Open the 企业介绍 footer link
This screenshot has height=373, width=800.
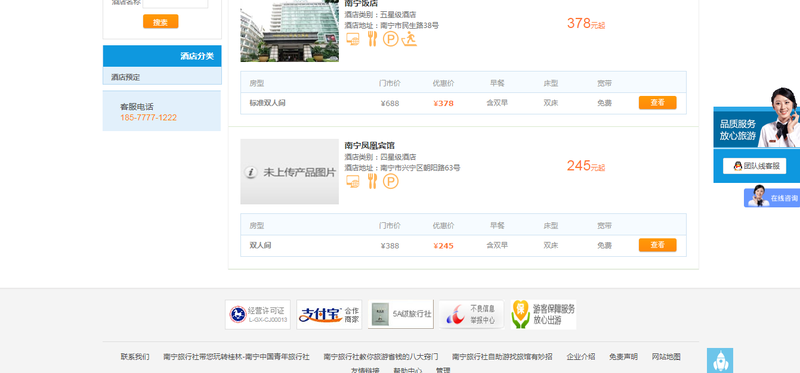(x=581, y=357)
